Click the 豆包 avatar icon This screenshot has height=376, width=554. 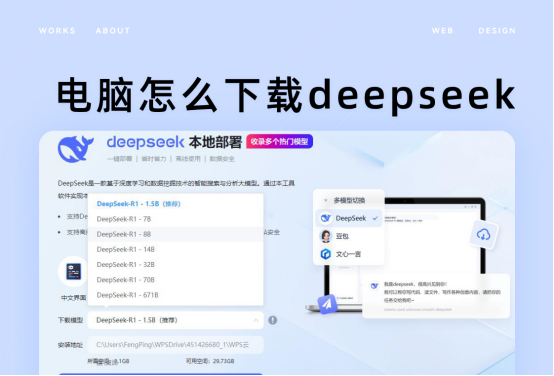pos(325,236)
